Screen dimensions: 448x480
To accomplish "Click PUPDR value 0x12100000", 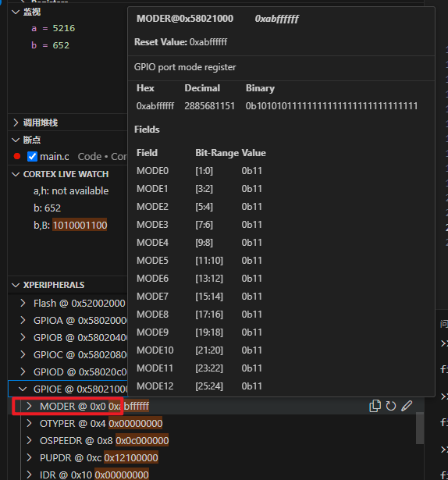I will point(131,457).
